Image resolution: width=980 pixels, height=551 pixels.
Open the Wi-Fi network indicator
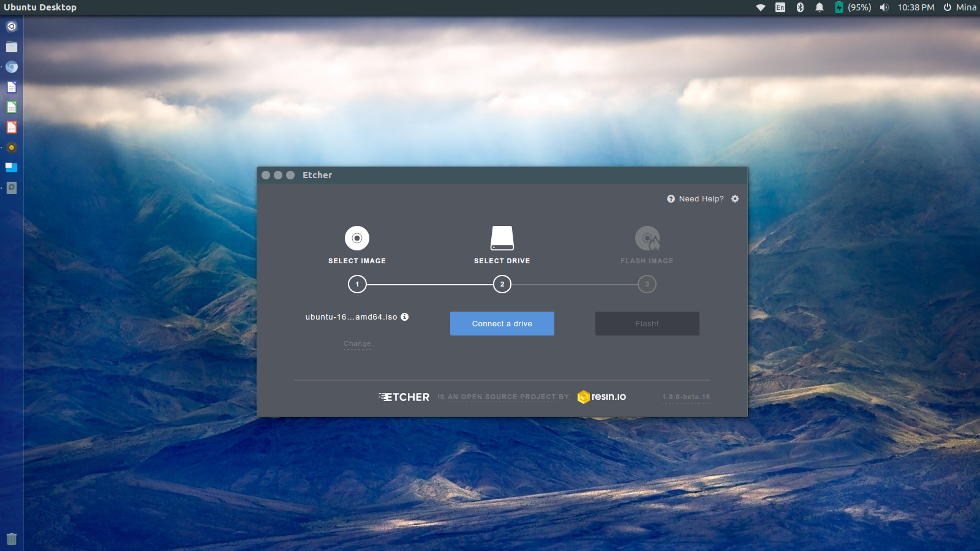(761, 7)
